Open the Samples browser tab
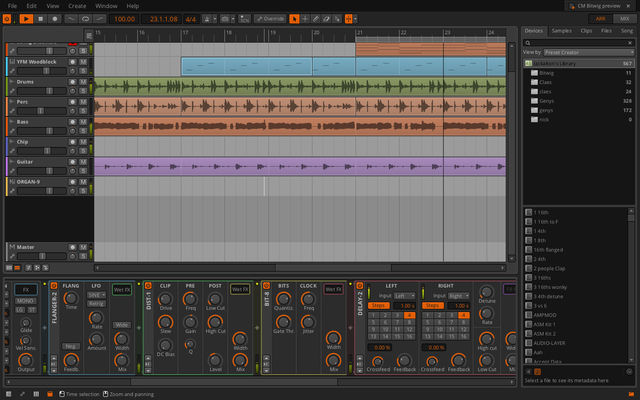Viewport: 640px width, 400px height. point(562,31)
